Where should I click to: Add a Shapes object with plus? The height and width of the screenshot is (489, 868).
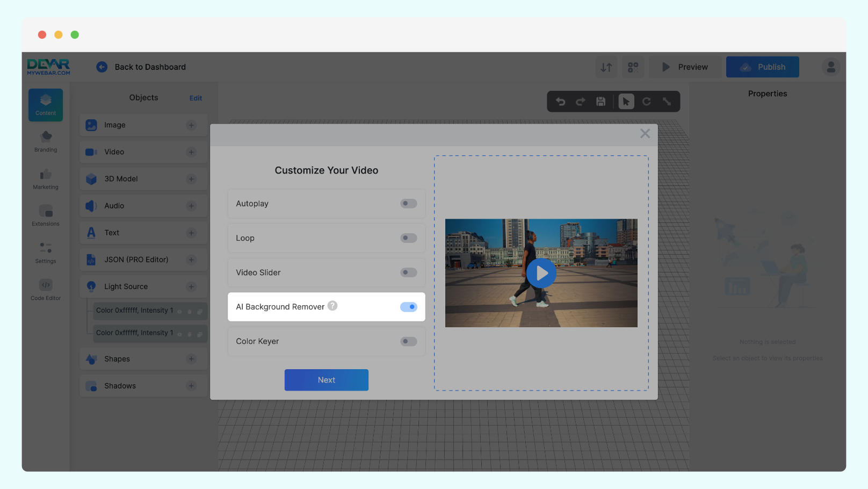point(191,359)
